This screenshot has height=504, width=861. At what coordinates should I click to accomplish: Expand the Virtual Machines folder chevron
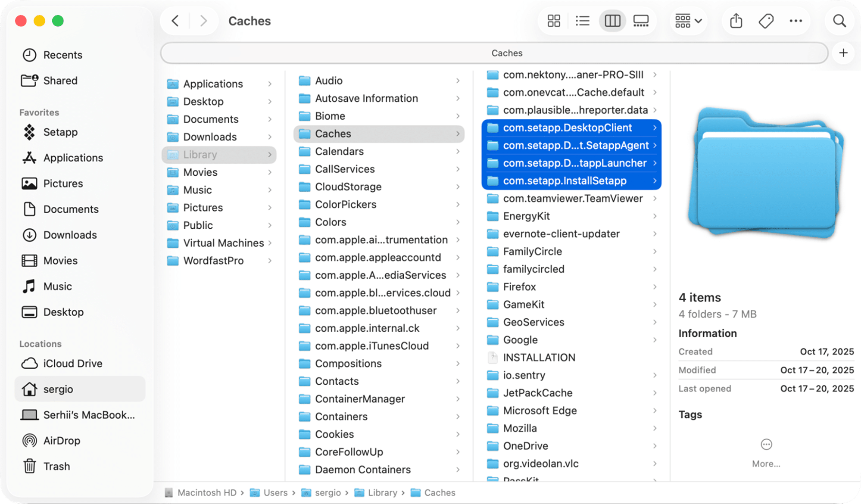tap(270, 243)
